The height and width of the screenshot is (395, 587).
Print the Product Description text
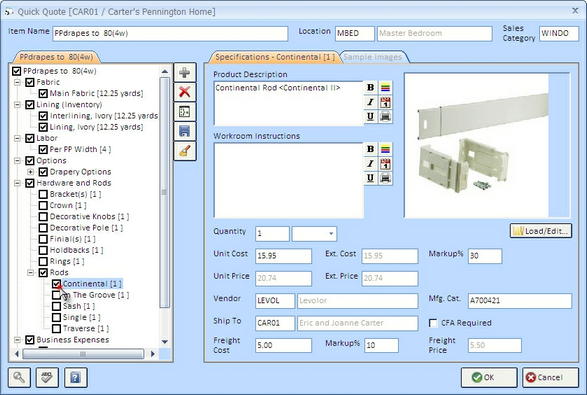pos(385,116)
